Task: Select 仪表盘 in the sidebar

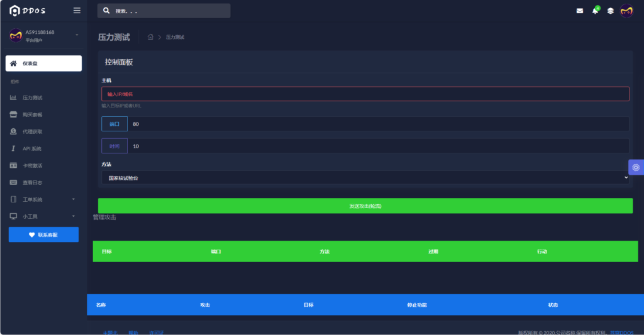Action: point(43,63)
